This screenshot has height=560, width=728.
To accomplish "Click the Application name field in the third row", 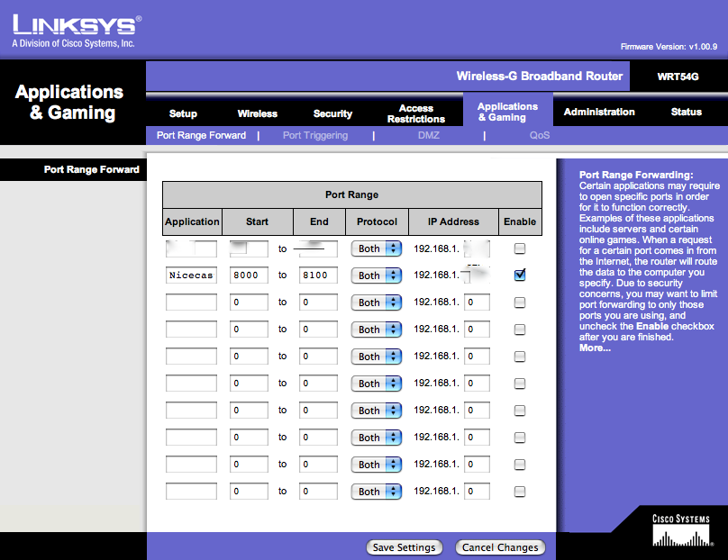I will (191, 302).
